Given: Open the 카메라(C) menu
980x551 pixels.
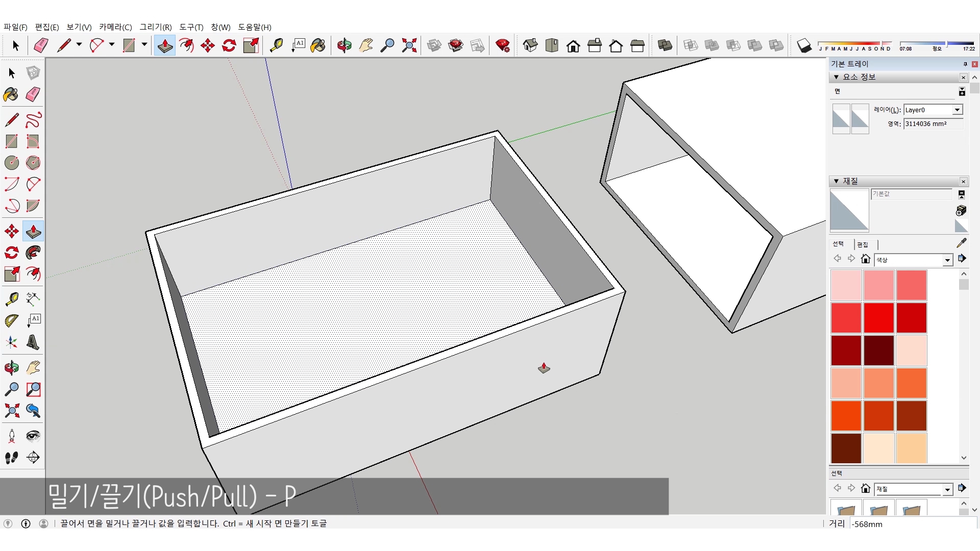Looking at the screenshot, I should click(x=115, y=27).
